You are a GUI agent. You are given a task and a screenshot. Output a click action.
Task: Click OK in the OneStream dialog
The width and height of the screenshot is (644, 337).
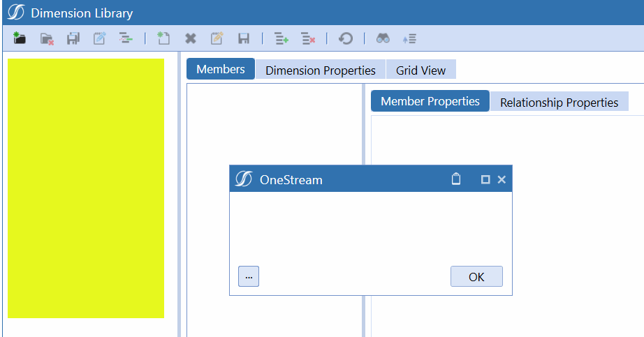click(x=476, y=277)
